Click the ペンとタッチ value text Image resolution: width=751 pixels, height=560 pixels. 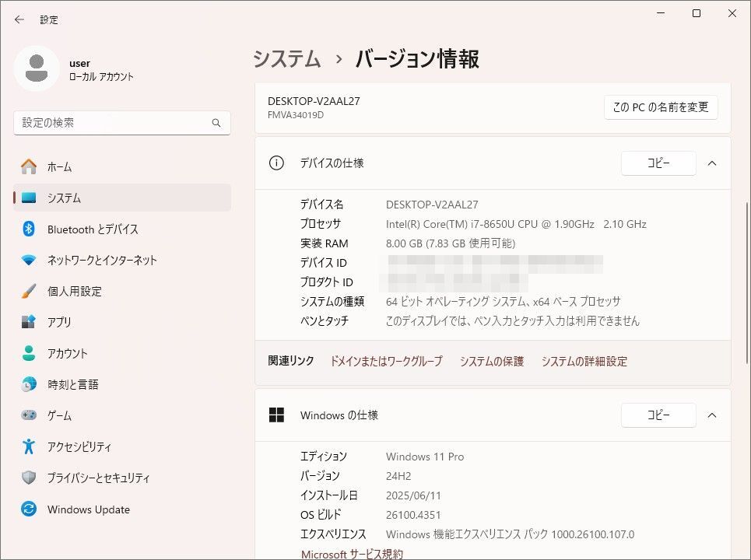click(x=513, y=320)
